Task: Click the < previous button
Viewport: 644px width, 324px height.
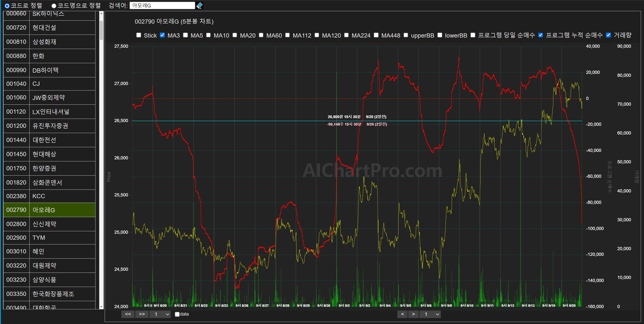Action: pos(402,314)
